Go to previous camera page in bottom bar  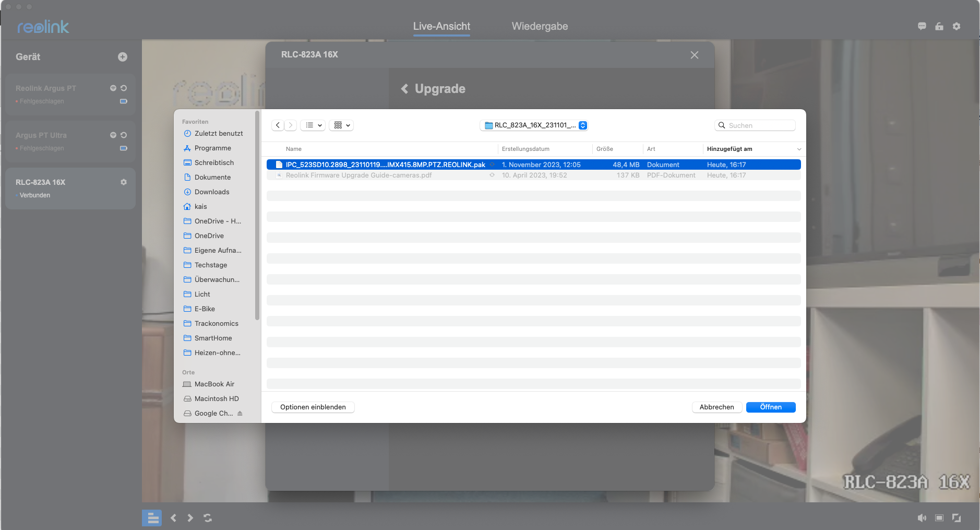tap(174, 518)
